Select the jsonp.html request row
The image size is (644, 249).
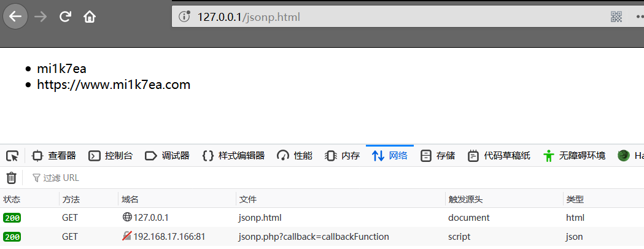point(260,217)
